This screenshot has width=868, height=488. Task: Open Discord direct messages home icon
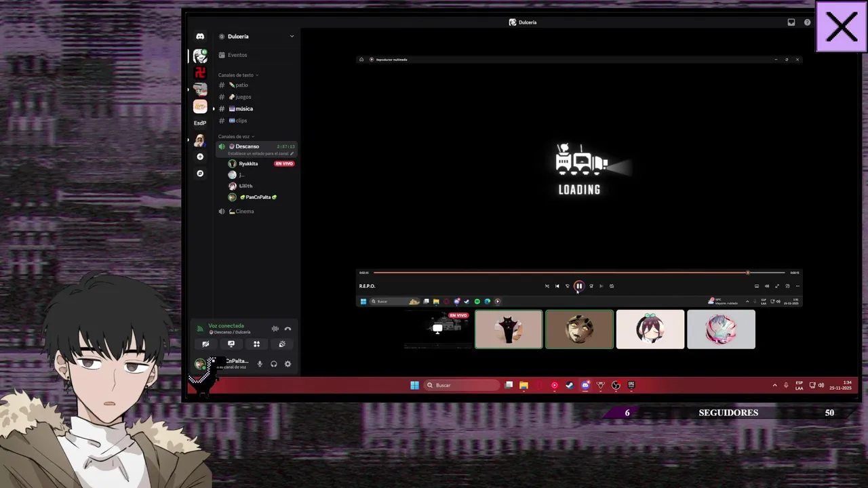click(x=200, y=37)
